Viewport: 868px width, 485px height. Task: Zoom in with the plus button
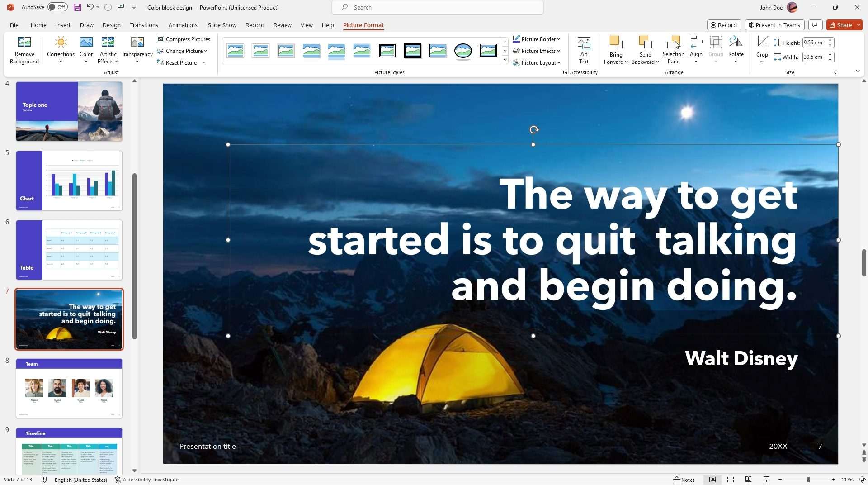[x=833, y=480]
